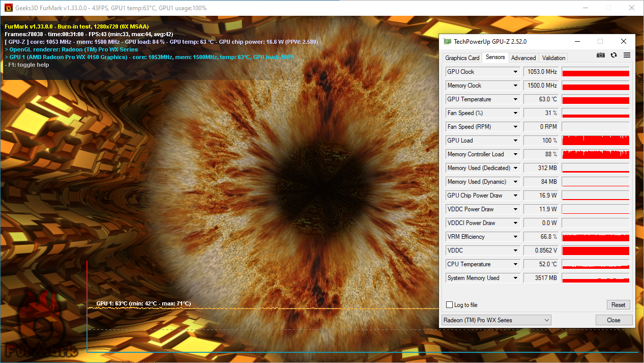This screenshot has height=363, width=644.
Task: Click the FurMark OpenGL renderer line
Action: point(71,49)
